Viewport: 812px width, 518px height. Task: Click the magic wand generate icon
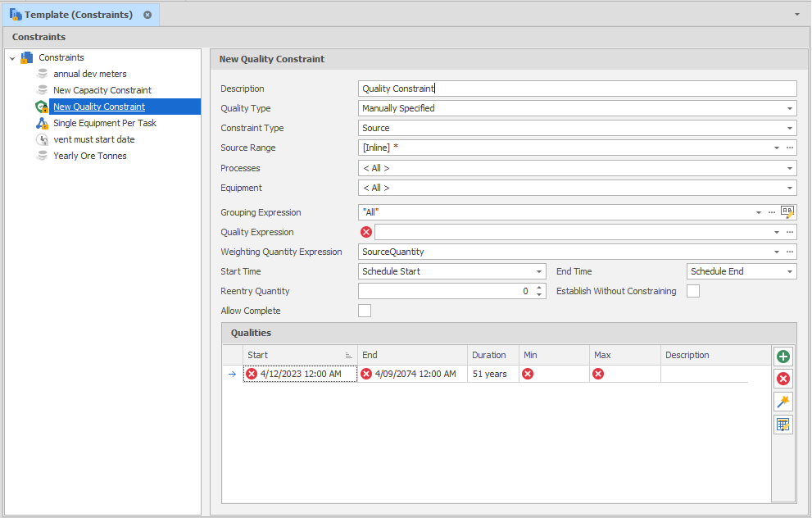point(783,402)
